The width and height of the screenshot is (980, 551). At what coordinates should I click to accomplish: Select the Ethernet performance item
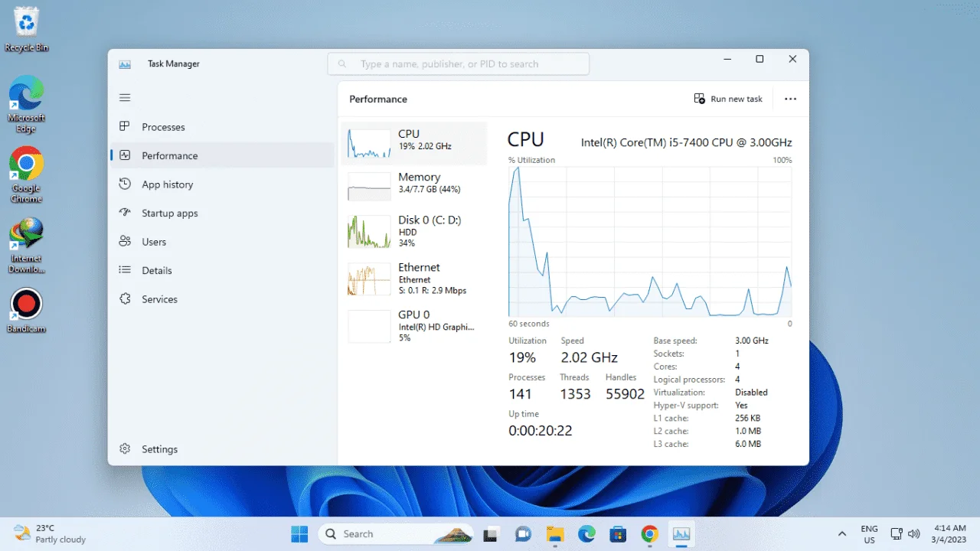pos(413,279)
